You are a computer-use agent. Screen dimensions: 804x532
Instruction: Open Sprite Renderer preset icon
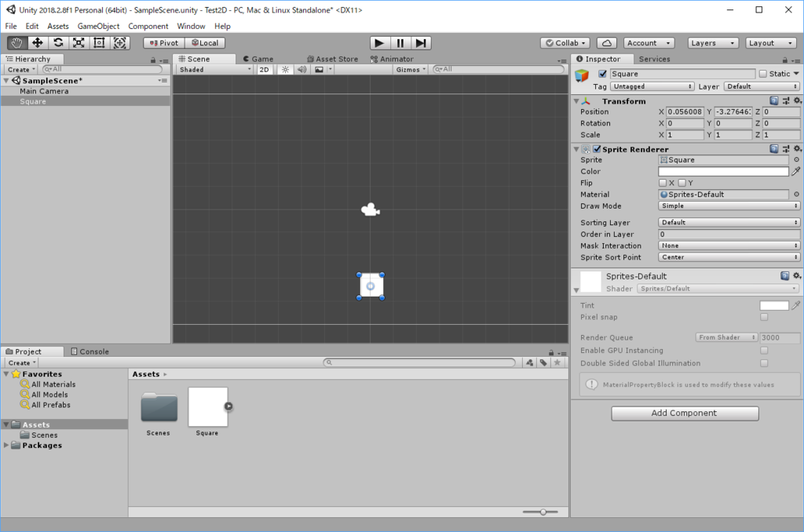click(785, 149)
